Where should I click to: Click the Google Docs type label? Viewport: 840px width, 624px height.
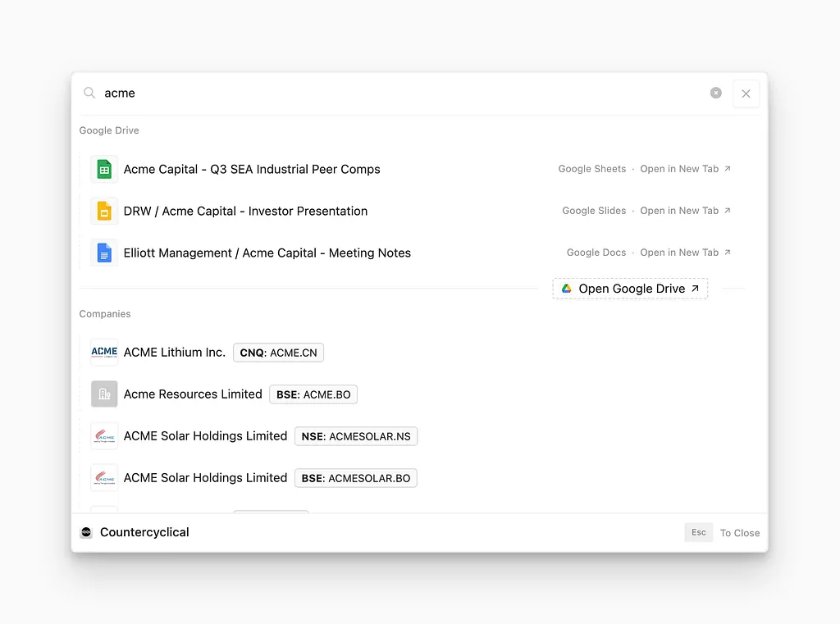tap(596, 253)
